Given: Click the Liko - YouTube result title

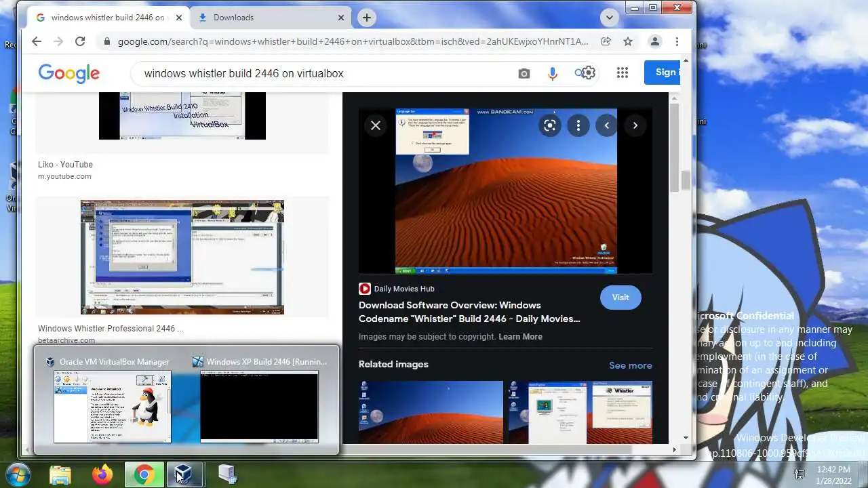Looking at the screenshot, I should point(65,165).
